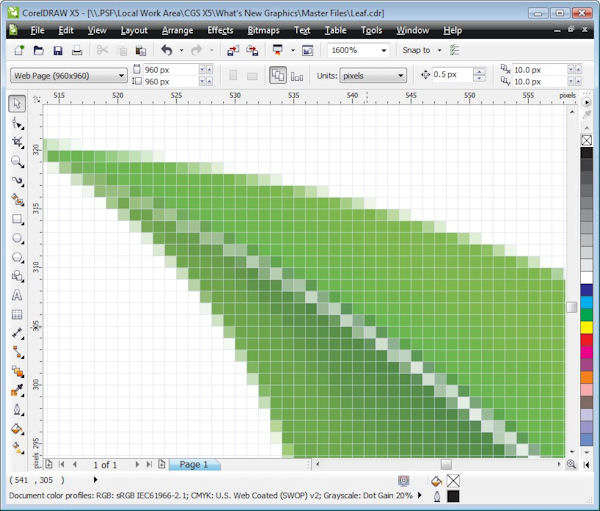Click the Print icon in the toolbar
This screenshot has height=511, width=600.
tap(79, 50)
